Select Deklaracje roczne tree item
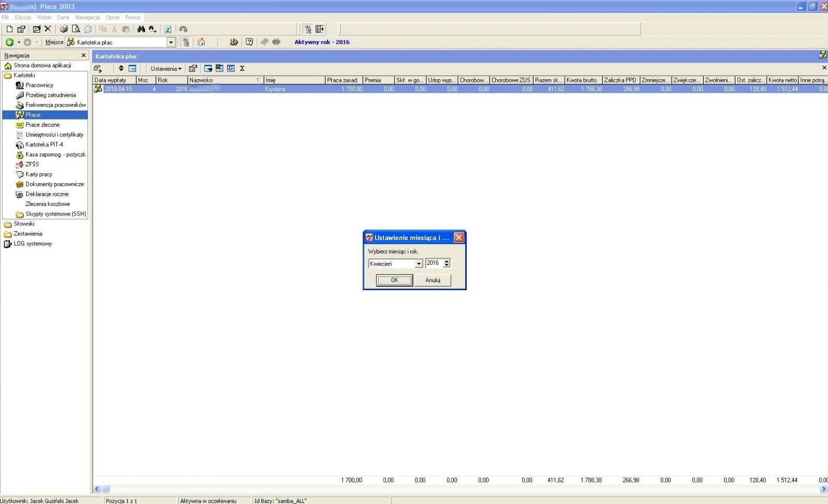This screenshot has height=504, width=828. [47, 194]
